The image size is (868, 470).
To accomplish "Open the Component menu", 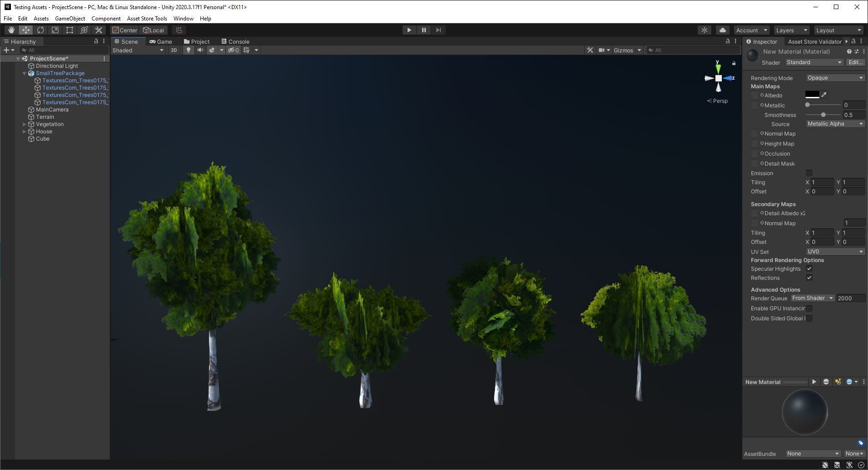I will point(106,19).
